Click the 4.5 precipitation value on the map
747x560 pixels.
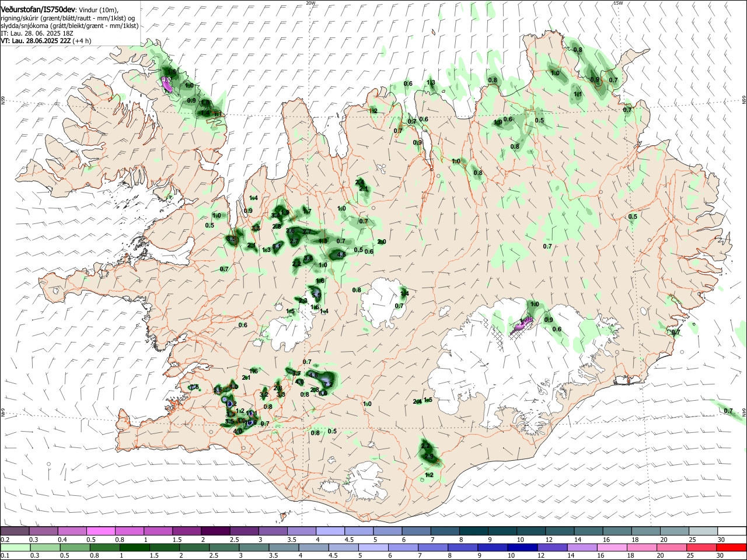[342, 254]
